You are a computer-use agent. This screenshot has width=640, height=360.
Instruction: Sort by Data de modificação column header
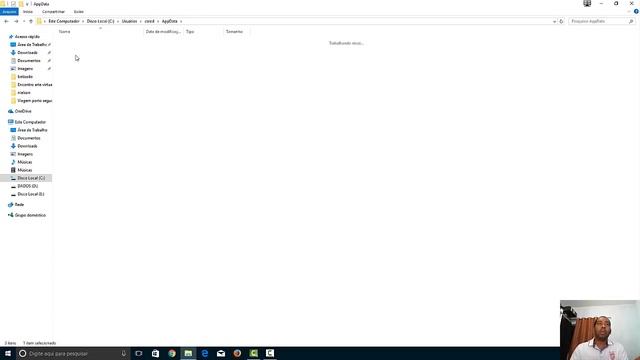point(163,31)
